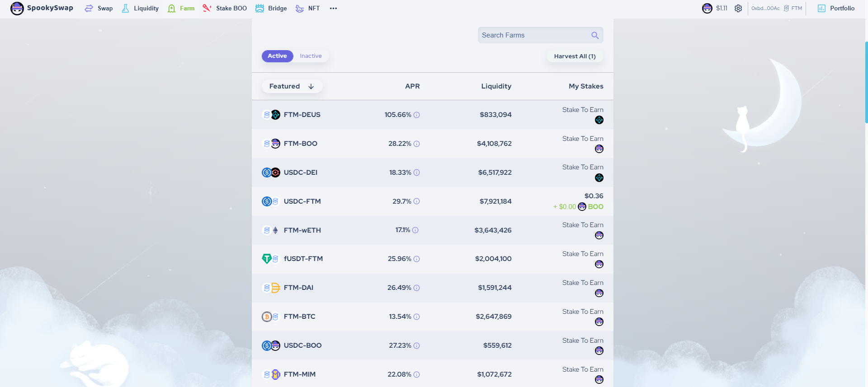Open the Farm page
Image resolution: width=868 pixels, height=387 pixels.
(x=181, y=8)
